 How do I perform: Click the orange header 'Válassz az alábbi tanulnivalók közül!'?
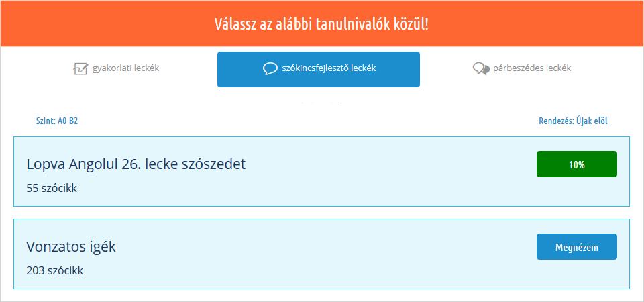(321, 24)
